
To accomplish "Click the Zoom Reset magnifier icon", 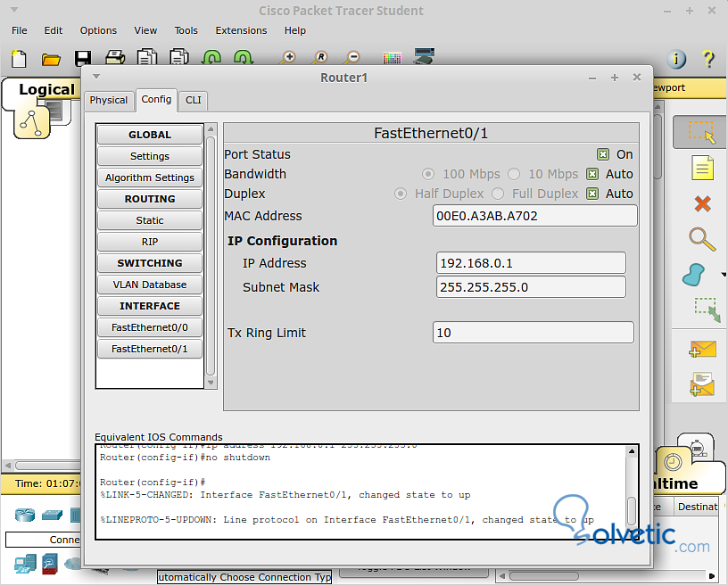I will tap(320, 58).
